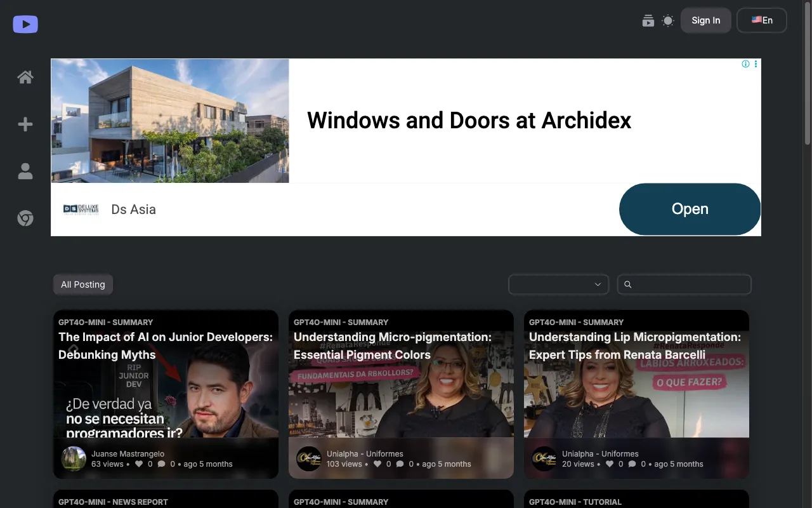
Task: Like the Micro-pigmentation post with heart icon
Action: 377,464
